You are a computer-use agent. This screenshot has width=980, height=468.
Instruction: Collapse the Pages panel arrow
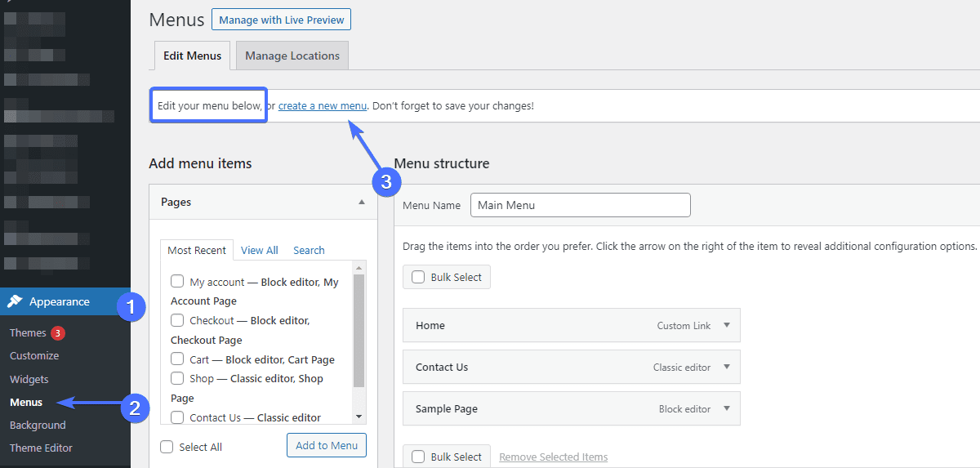pos(362,202)
